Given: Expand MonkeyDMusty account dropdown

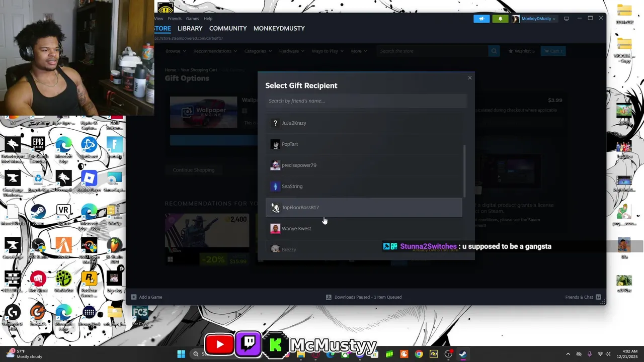Looking at the screenshot, I should click(x=534, y=19).
